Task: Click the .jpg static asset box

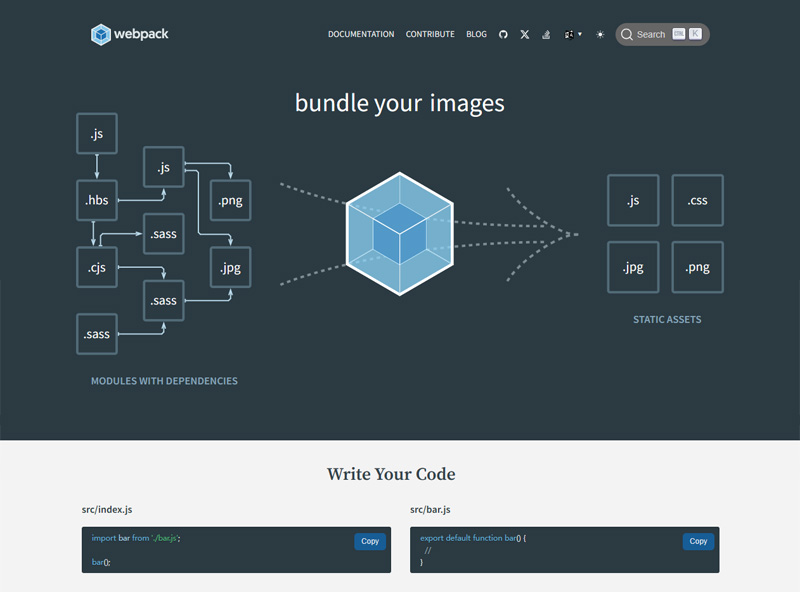Action: [x=633, y=267]
